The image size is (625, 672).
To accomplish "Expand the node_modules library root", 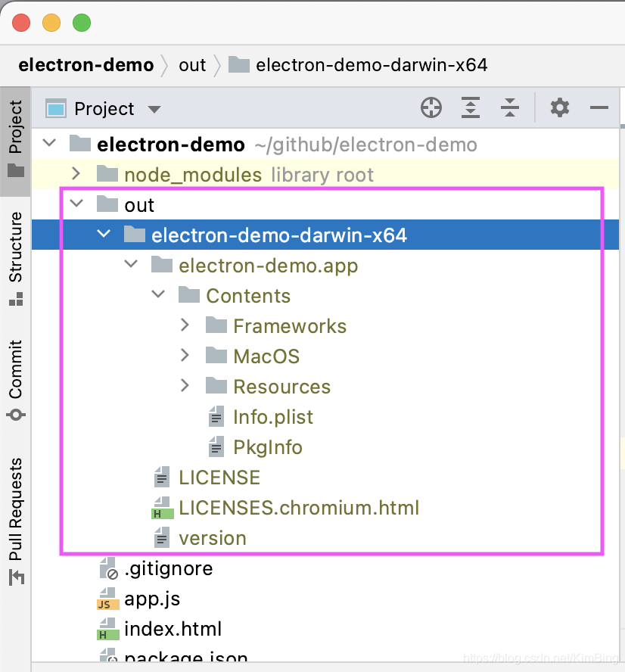I will tap(75, 173).
